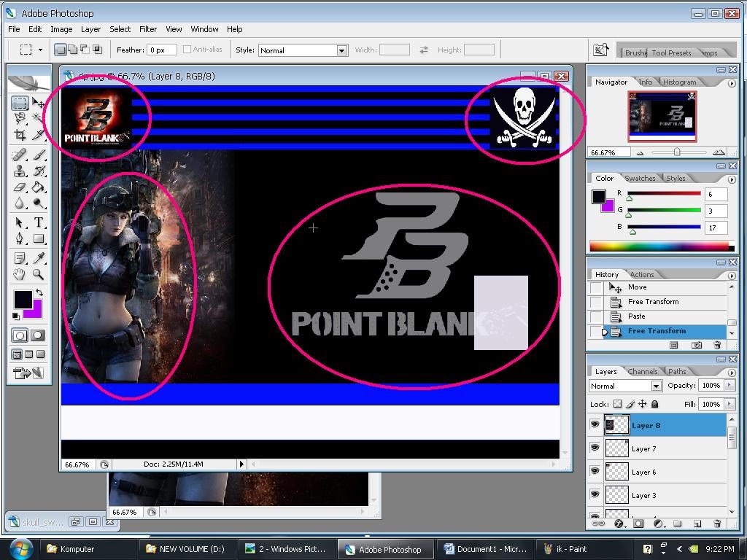
Task: Open Opacity slider arrow
Action: [729, 385]
